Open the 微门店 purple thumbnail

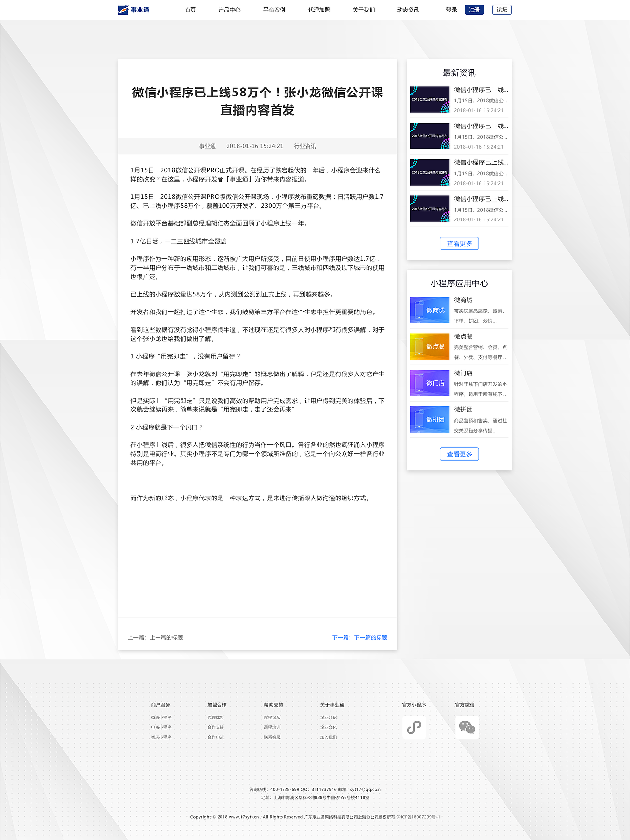pos(430,383)
